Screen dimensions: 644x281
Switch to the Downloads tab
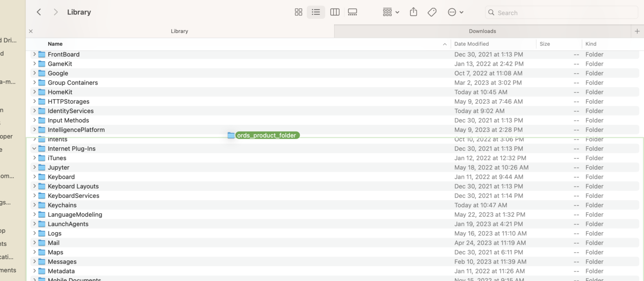pos(482,31)
